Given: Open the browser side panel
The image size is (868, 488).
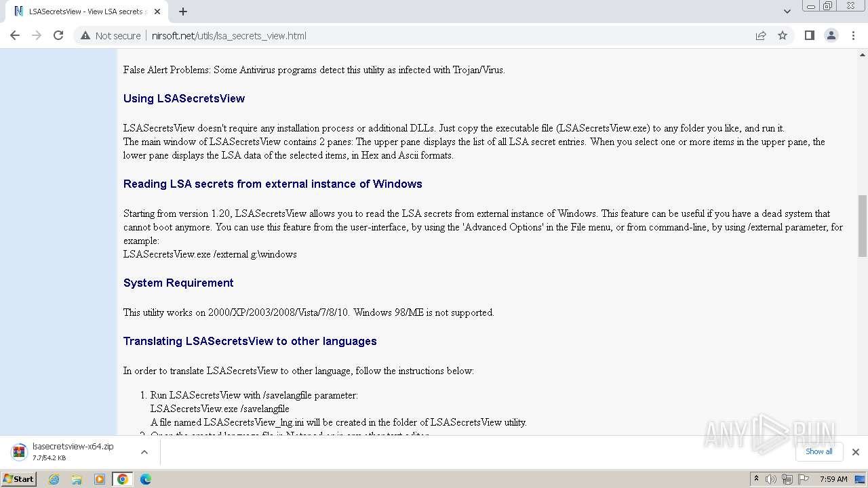Looking at the screenshot, I should 809,35.
